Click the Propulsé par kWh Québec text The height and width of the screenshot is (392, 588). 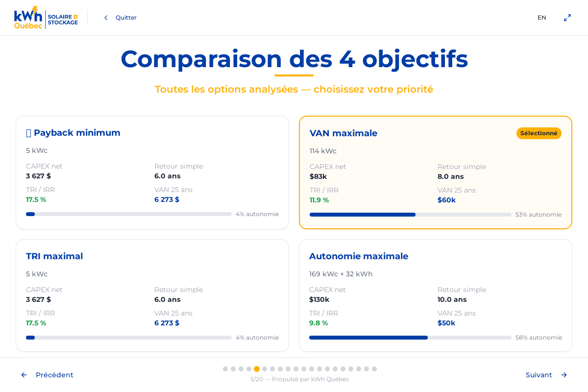tap(300, 379)
